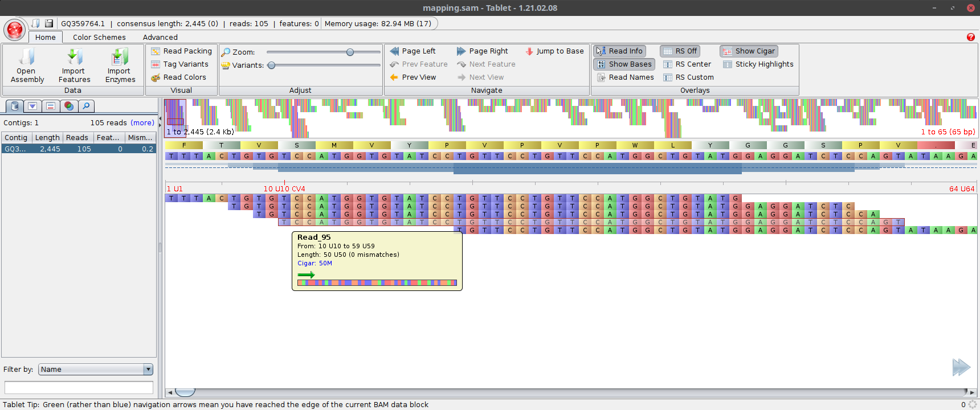
Task: Click the filter text input field
Action: click(x=79, y=388)
